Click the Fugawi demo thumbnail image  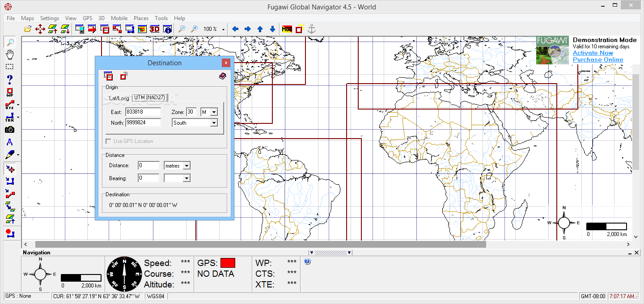pyautogui.click(x=553, y=50)
